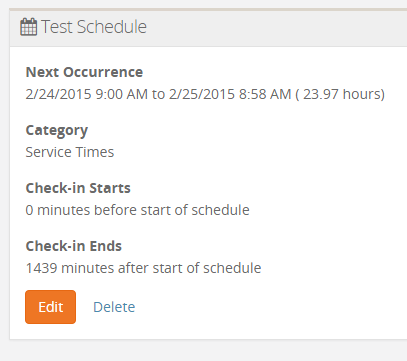Select the Service Times category value
The width and height of the screenshot is (407, 361).
coord(70,152)
